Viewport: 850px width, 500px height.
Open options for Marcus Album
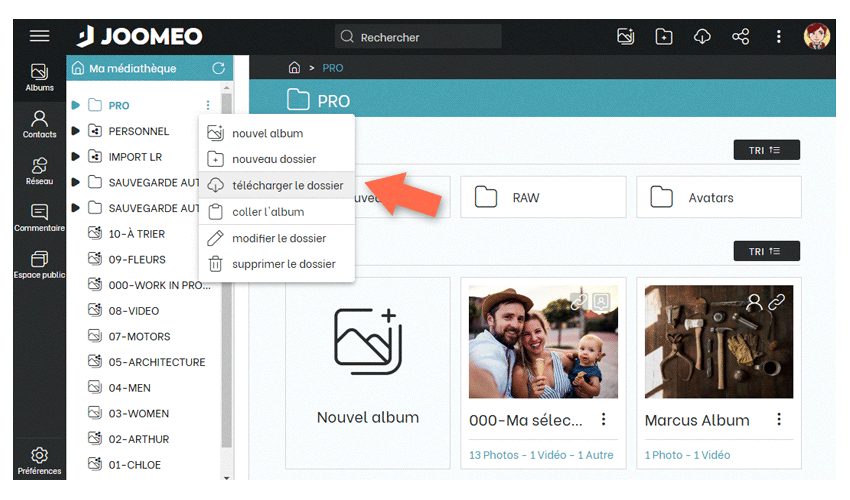tap(779, 419)
